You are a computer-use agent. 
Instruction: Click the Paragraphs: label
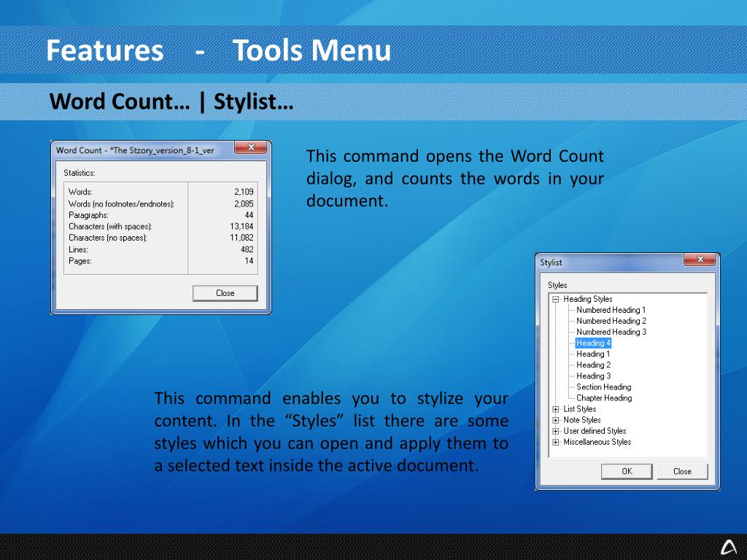pos(88,215)
